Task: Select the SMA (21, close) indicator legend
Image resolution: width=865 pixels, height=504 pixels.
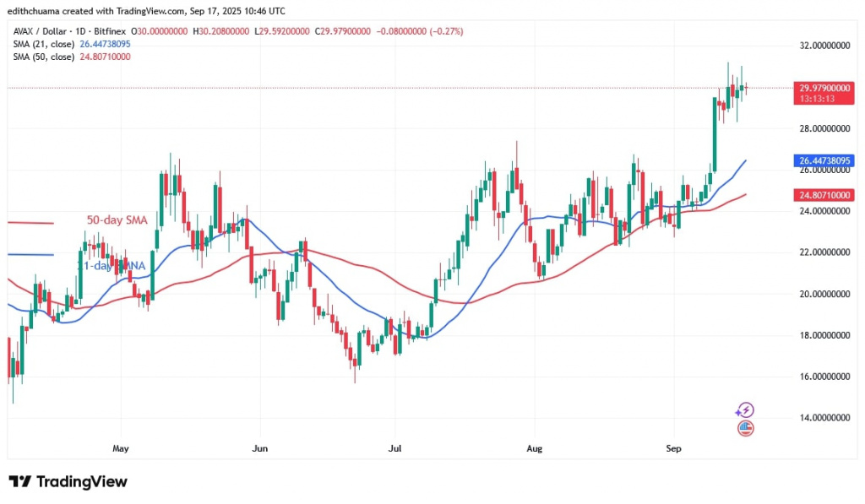Action: [42, 44]
